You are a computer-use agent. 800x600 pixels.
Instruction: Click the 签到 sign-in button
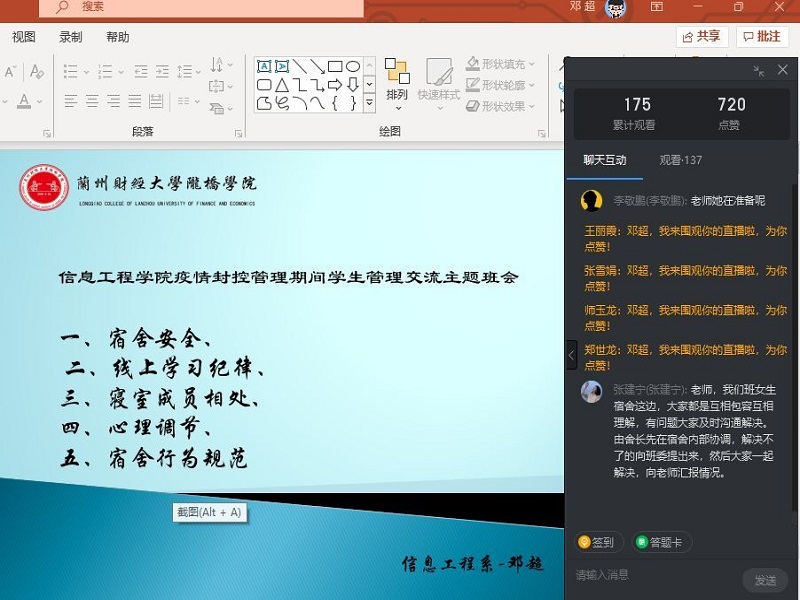(597, 542)
